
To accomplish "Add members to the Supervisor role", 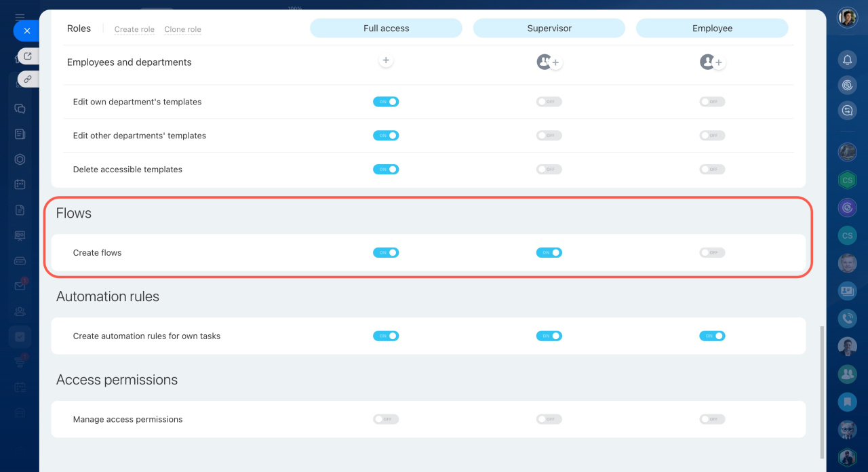I will tap(555, 63).
